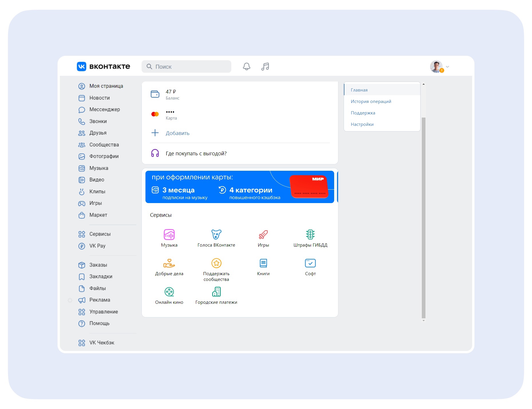Click the sidebar Игры gamepad icon

click(x=82, y=203)
